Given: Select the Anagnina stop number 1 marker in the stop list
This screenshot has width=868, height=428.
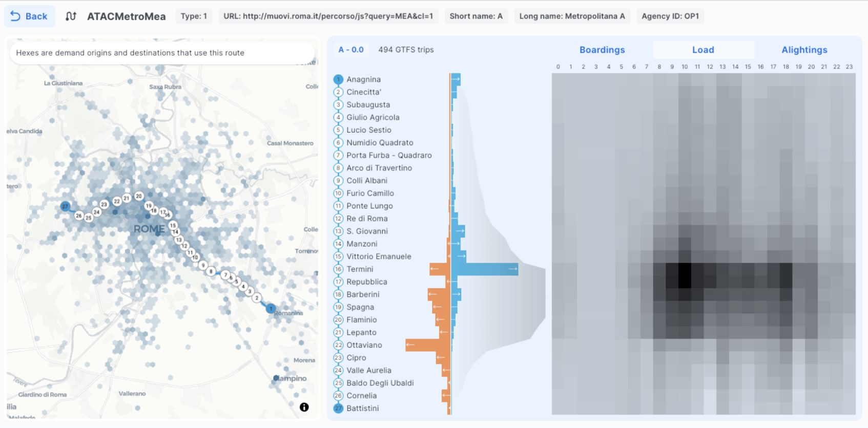Looking at the screenshot, I should (338, 79).
